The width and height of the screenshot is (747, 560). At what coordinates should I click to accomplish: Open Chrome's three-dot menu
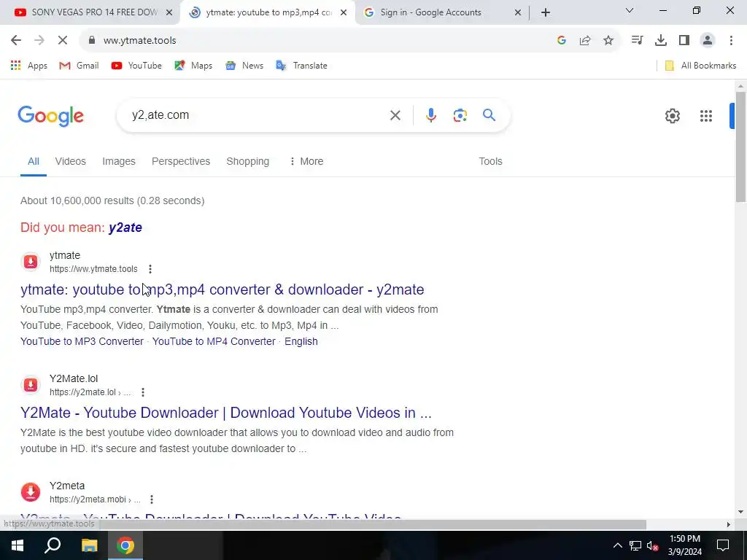[x=731, y=41]
